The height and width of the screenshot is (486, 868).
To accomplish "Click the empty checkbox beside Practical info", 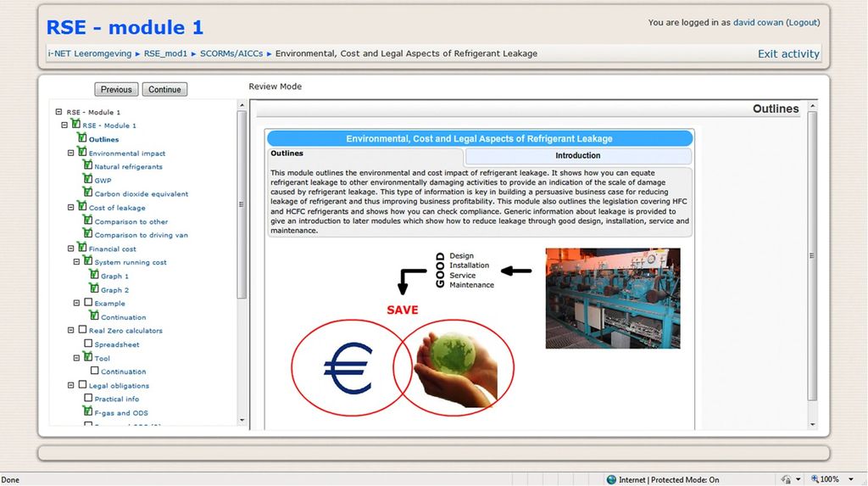I will pyautogui.click(x=88, y=398).
